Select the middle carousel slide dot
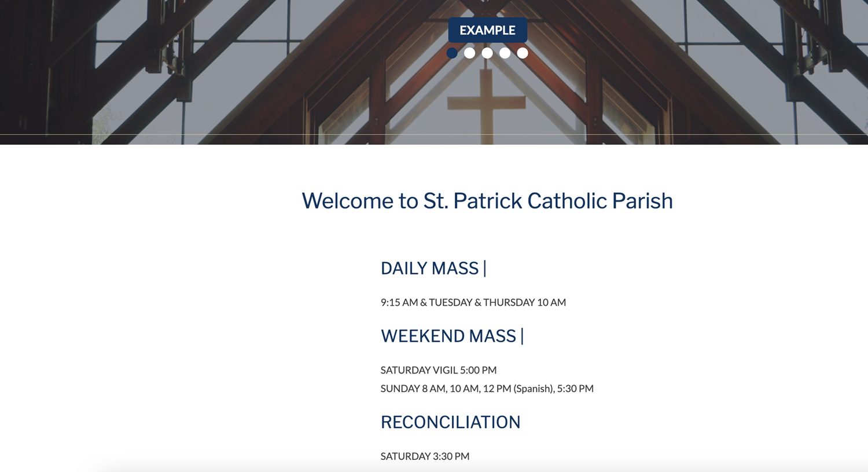Viewport: 868px width, 472px height. tap(487, 53)
